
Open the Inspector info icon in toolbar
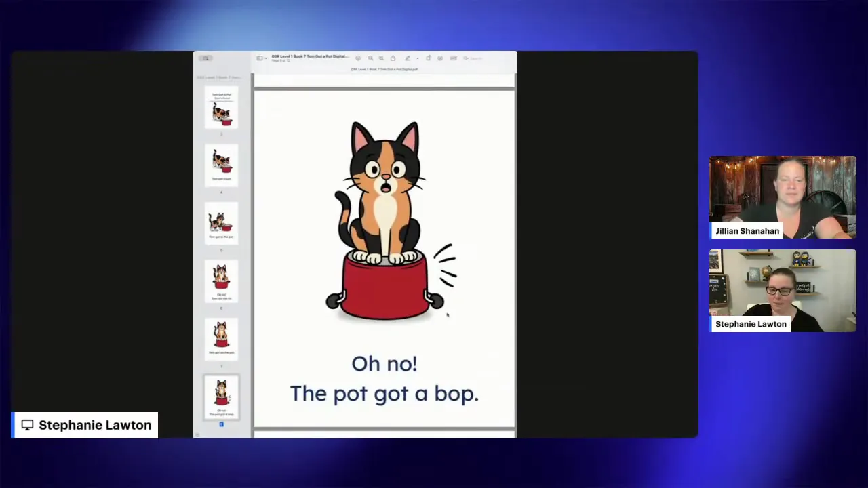tap(358, 58)
